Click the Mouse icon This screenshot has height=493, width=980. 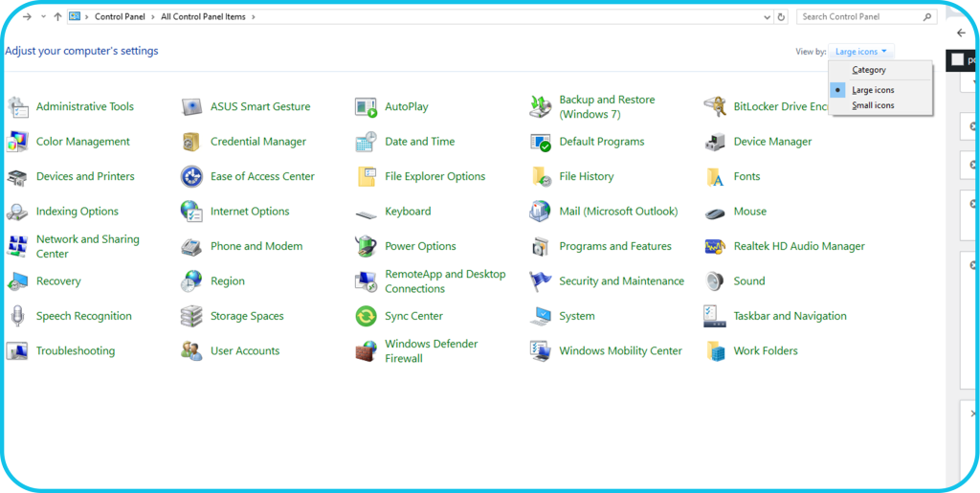coord(714,213)
